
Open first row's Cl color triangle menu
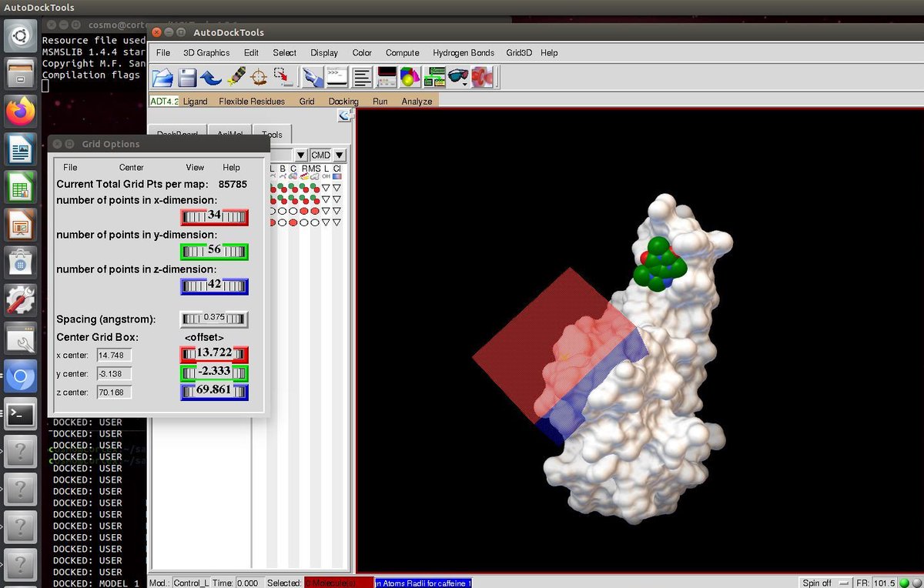(336, 188)
